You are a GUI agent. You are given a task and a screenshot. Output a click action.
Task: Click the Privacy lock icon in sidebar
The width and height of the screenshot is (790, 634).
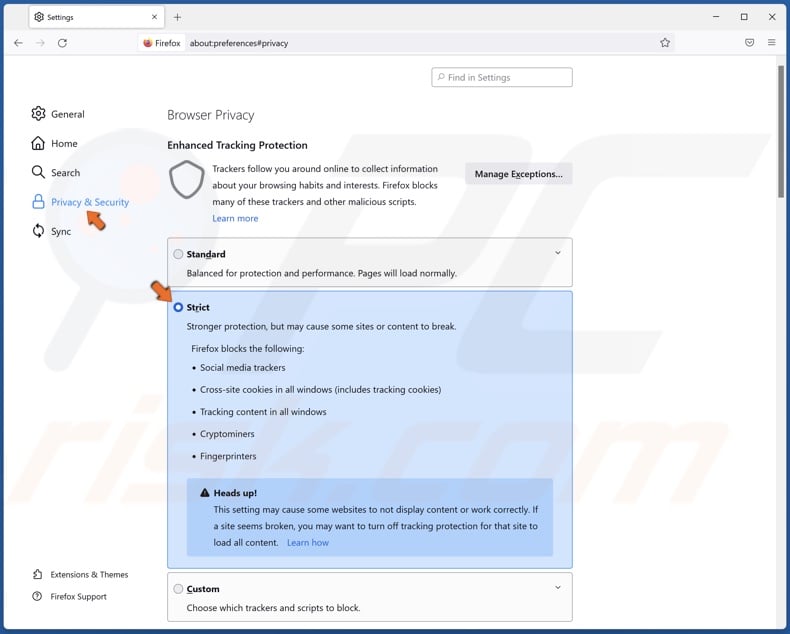(38, 202)
